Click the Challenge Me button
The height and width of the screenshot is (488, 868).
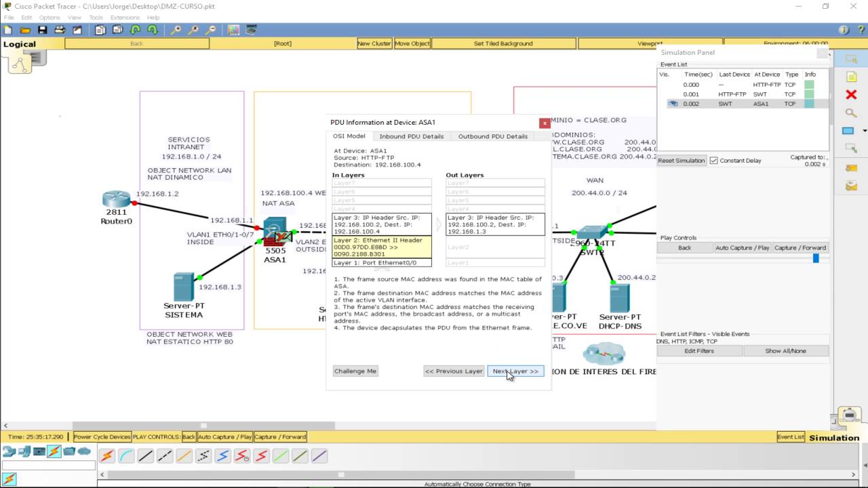click(x=355, y=371)
